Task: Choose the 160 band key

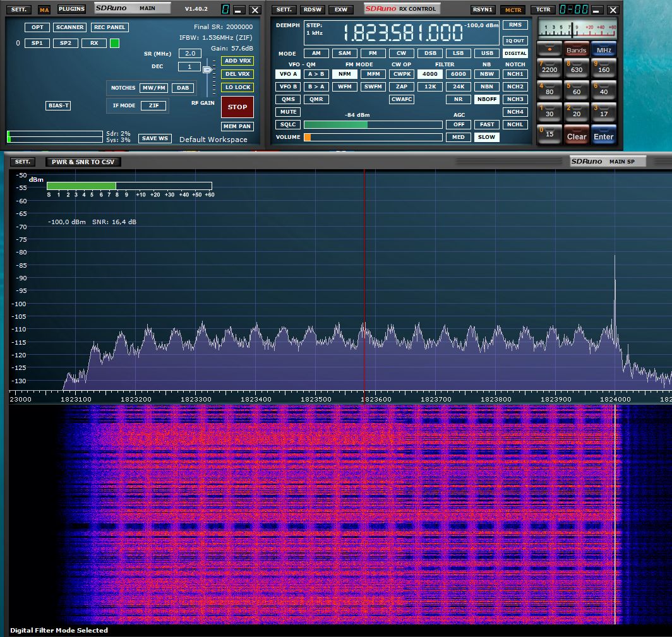Action: point(603,69)
